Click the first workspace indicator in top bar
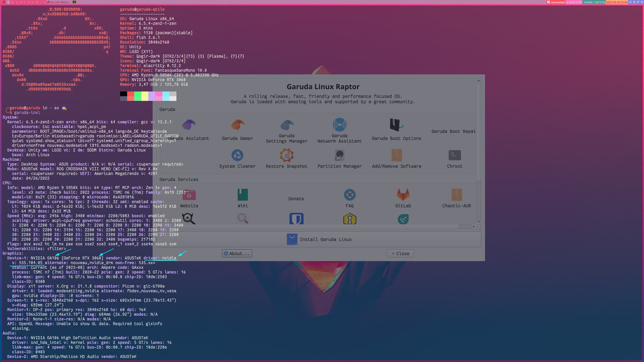The image size is (644, 362). 8,2
